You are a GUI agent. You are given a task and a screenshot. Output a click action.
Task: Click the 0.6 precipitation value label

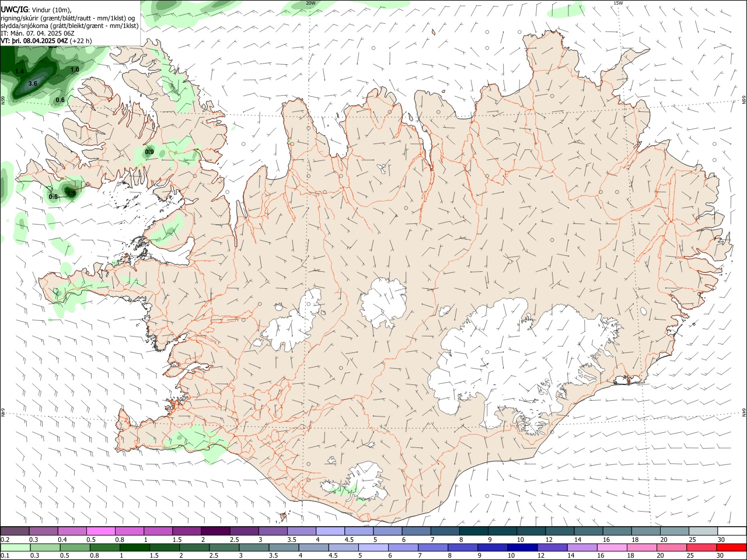coord(60,100)
